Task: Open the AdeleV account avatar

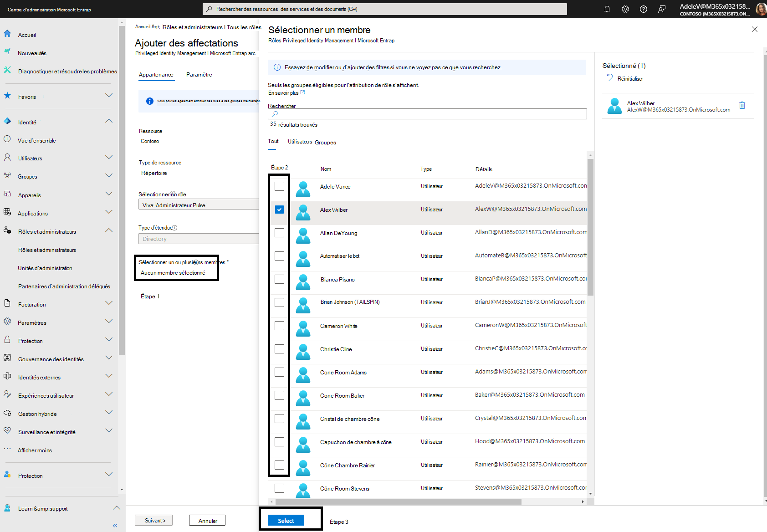Action: click(x=761, y=9)
